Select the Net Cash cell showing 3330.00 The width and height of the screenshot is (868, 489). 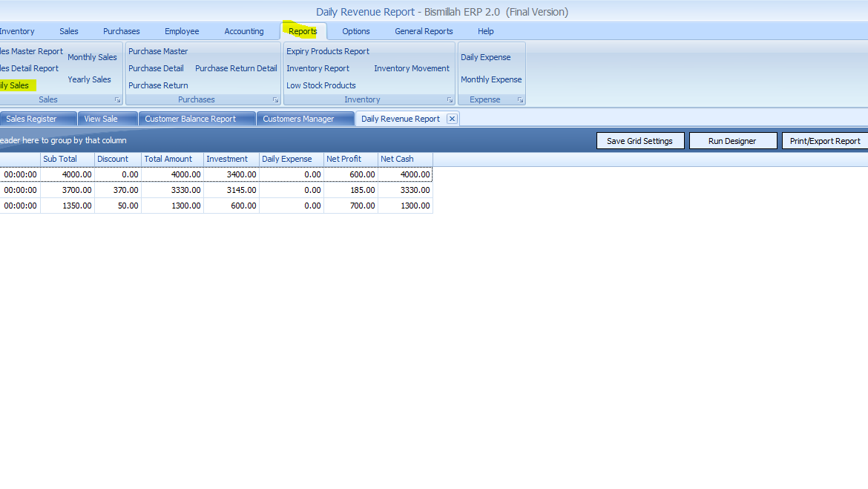(405, 190)
